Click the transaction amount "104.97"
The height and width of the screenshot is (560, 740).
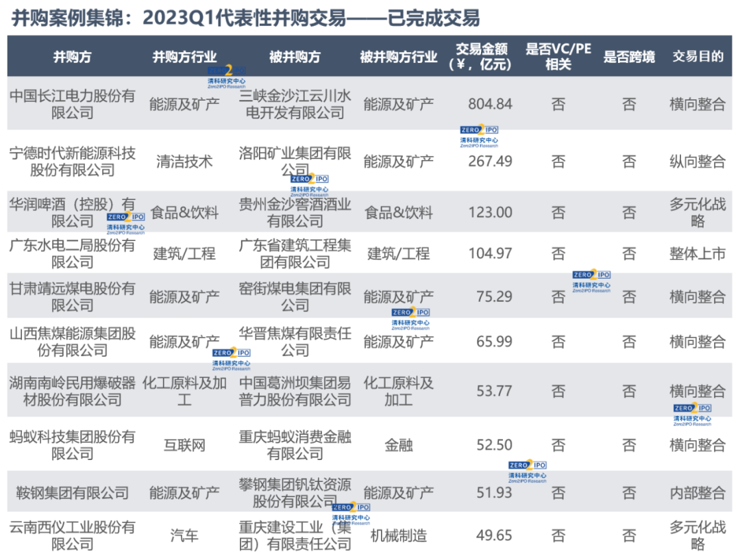490,253
